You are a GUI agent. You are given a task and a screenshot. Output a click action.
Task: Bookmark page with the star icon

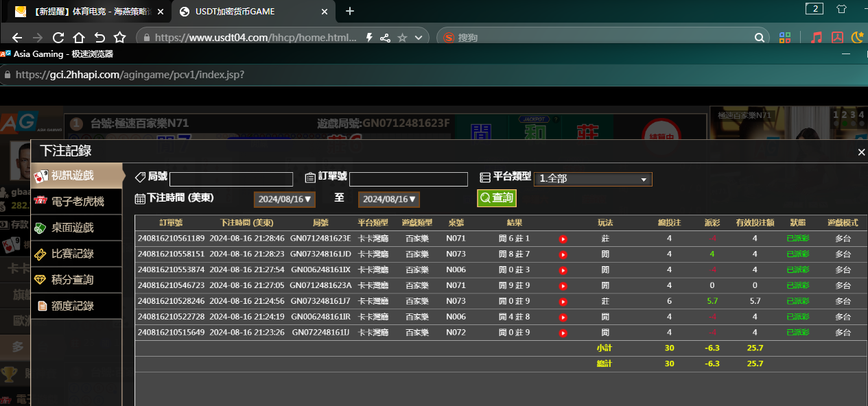click(119, 38)
